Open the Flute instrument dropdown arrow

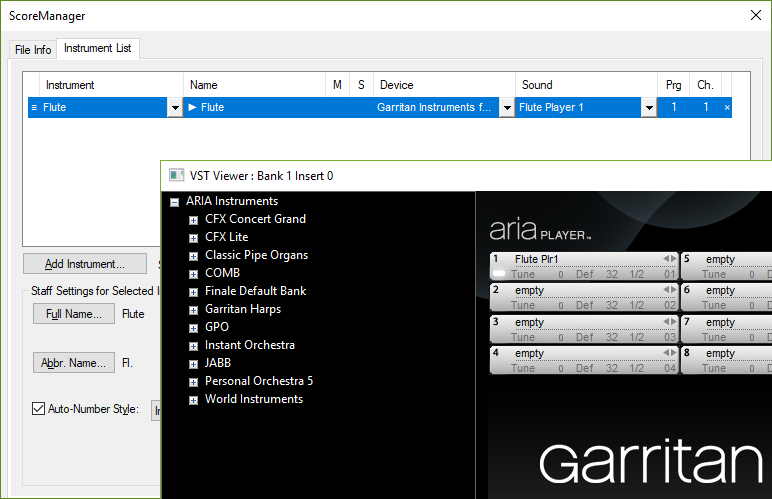[x=175, y=107]
